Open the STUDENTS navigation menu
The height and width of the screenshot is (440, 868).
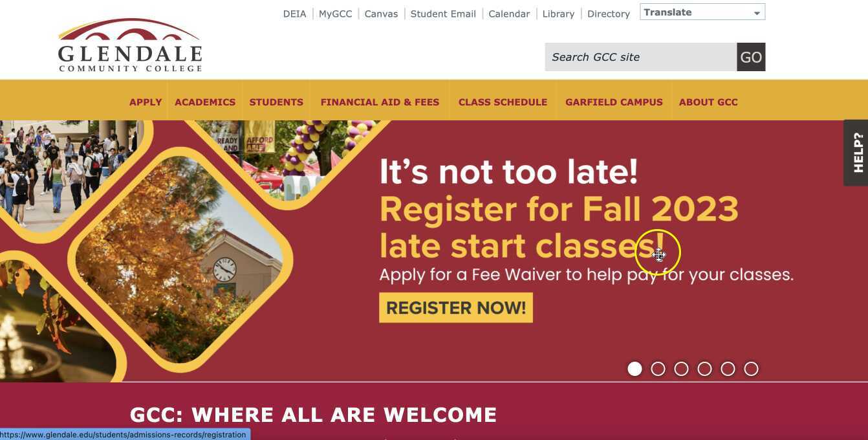point(276,102)
